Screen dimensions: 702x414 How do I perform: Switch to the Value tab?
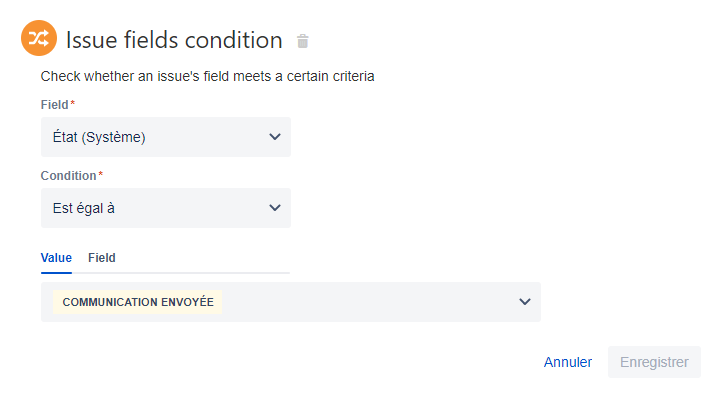coord(56,258)
